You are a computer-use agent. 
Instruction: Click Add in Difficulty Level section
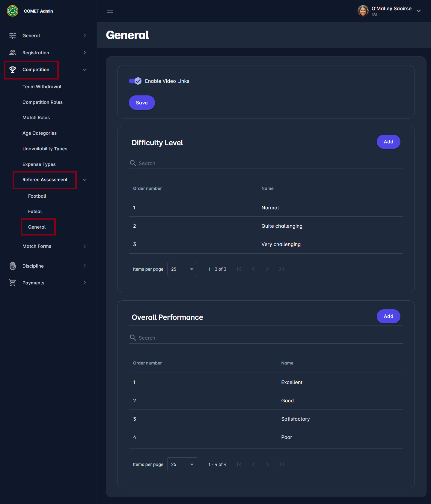click(388, 142)
